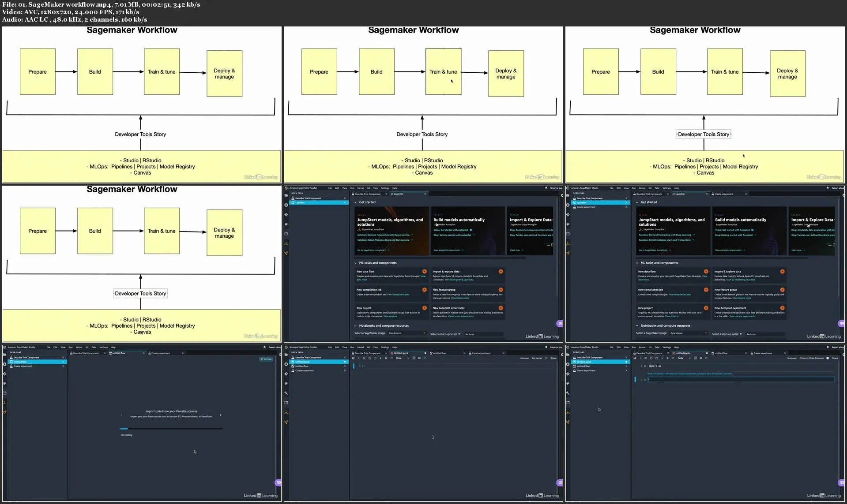Click Import & explore data plus, three-tab Launcher frame
This screenshot has width=847, height=504.
tap(782, 272)
